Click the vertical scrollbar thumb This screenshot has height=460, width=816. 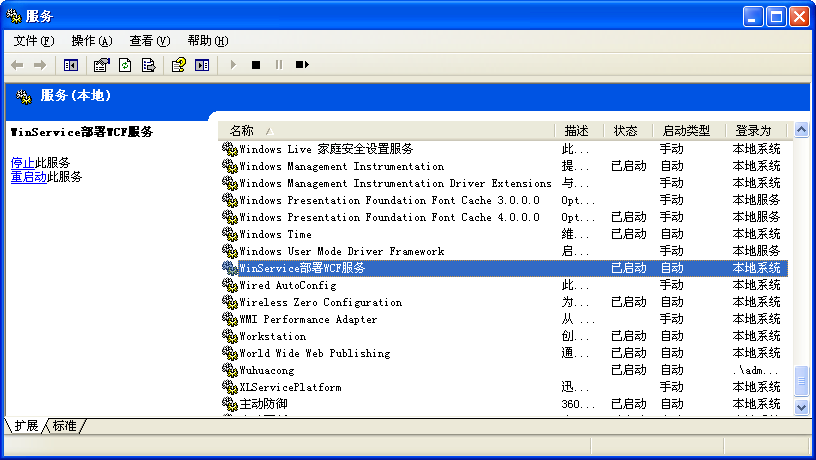coord(801,381)
